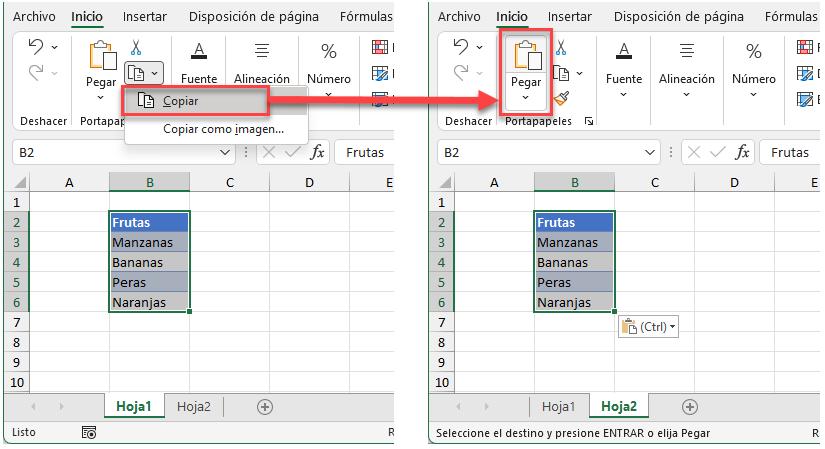
Task: Click the Cut scissors icon in left window
Action: pos(136,48)
